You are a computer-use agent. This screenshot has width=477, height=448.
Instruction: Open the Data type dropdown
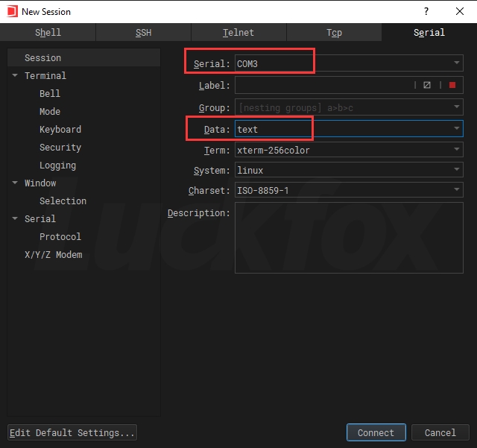tap(456, 129)
